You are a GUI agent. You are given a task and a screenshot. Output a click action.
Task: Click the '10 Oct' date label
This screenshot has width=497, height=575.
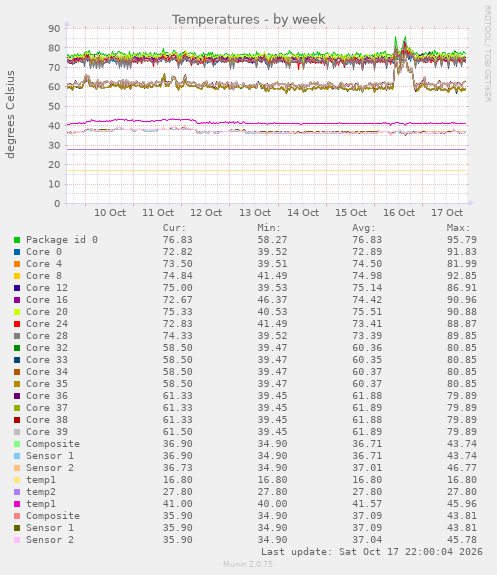tap(110, 213)
